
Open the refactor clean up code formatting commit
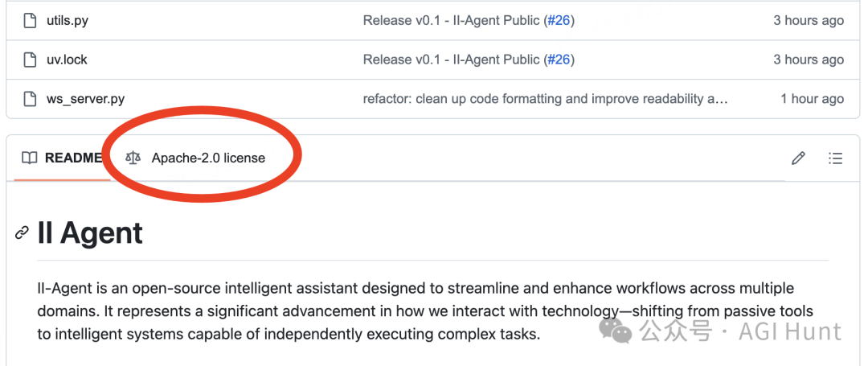point(545,99)
